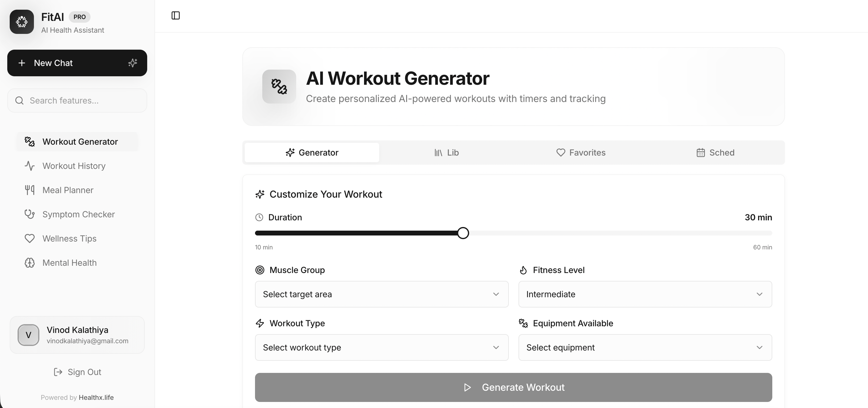Toggle the sidebar panel visibility

pyautogui.click(x=175, y=15)
